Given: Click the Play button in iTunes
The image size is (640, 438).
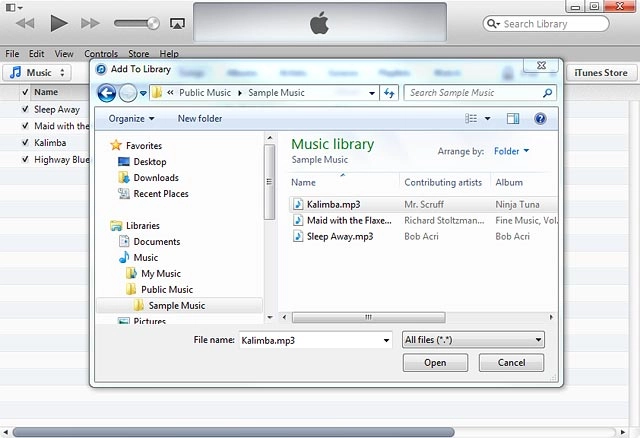Looking at the screenshot, I should [59, 22].
